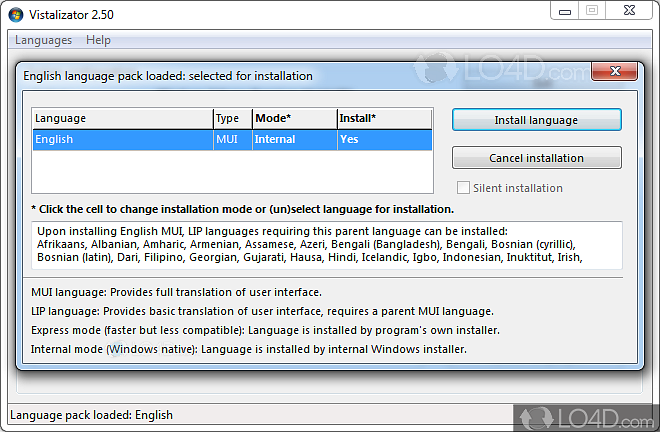Click the Mode* column header
This screenshot has height=432, width=660.
pos(294,119)
